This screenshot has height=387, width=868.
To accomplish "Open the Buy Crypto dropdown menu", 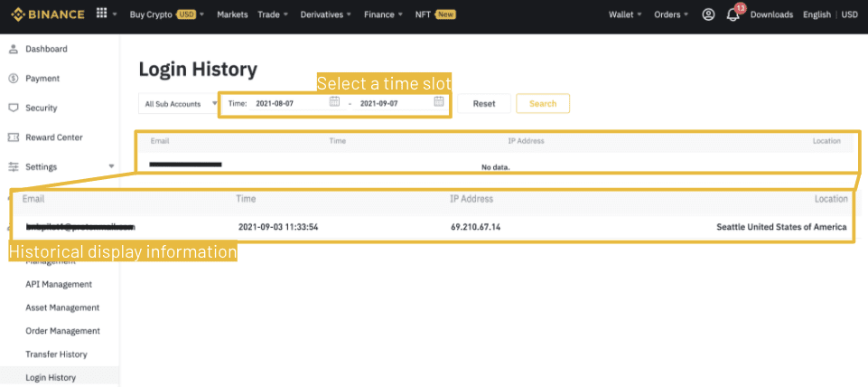I will pyautogui.click(x=166, y=14).
